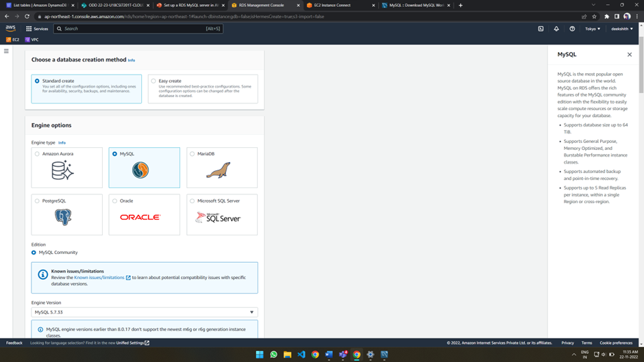
Task: Open the Feedback link in footer
Action: [14, 343]
